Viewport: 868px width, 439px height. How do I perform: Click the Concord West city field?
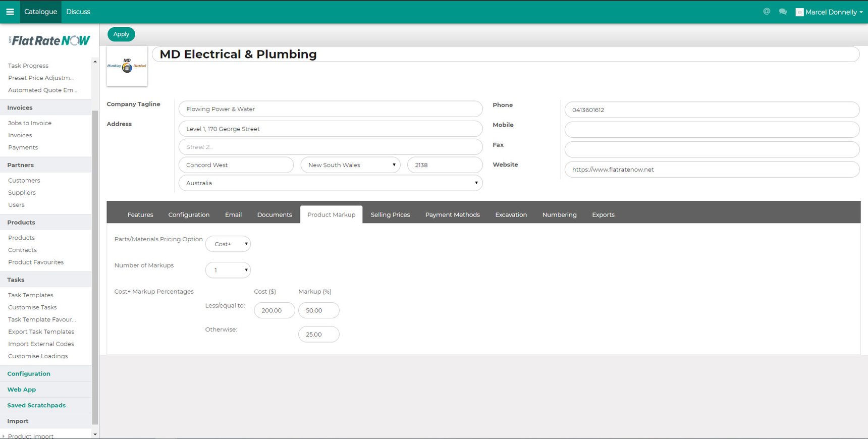tap(236, 165)
